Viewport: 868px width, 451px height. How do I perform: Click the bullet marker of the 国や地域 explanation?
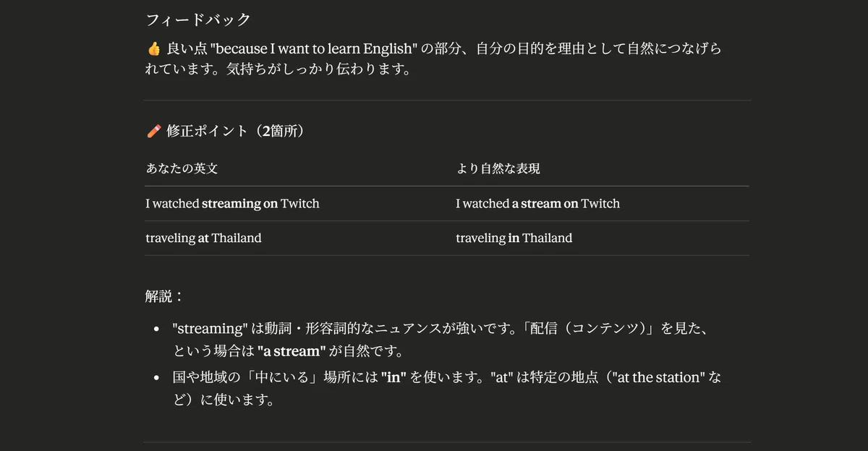tap(156, 378)
